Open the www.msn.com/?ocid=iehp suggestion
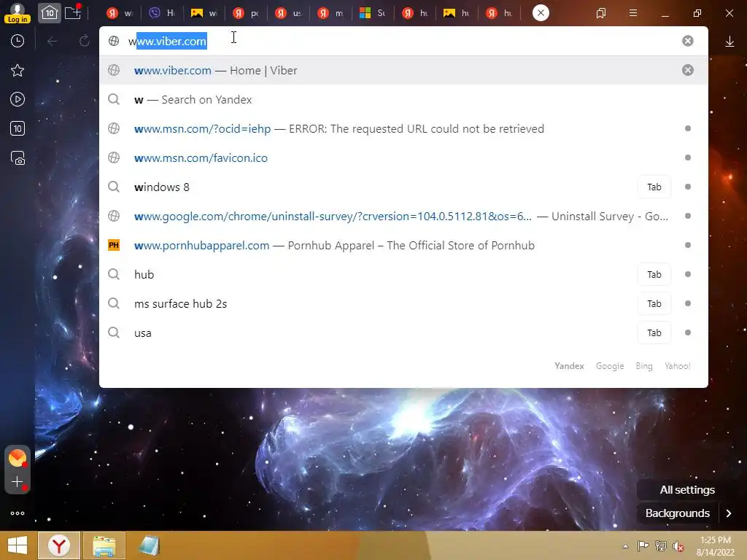Viewport: 747px width, 560px height. tap(403, 128)
